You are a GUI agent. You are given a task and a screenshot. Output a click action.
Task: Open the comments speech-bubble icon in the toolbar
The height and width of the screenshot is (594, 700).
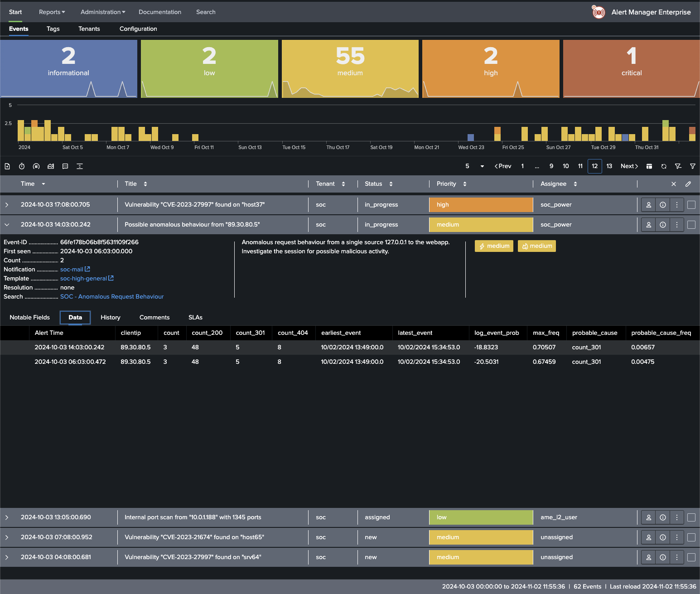coord(65,166)
